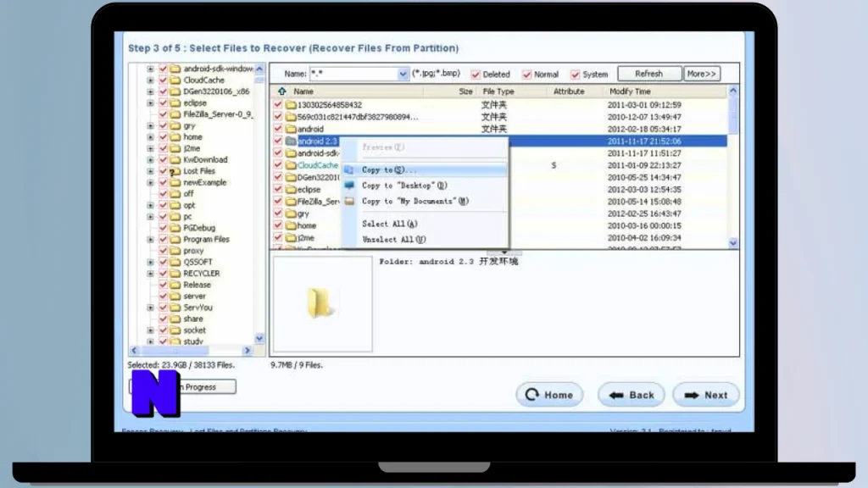This screenshot has width=868, height=488.
Task: Expand the eclipse tree node
Action: [x=151, y=103]
